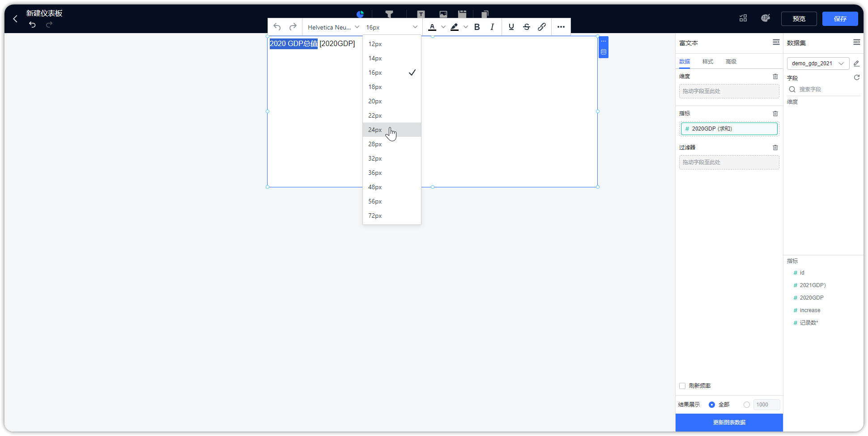Insert an image component icon
The width and height of the screenshot is (868, 436).
tap(443, 14)
